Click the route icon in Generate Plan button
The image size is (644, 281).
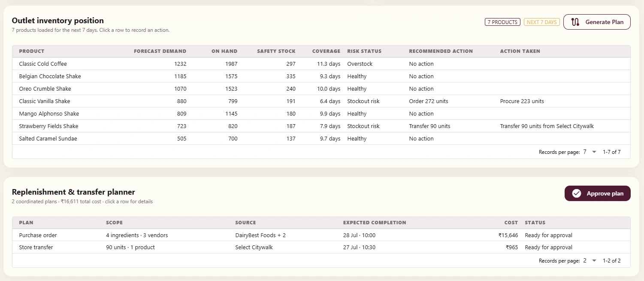575,22
